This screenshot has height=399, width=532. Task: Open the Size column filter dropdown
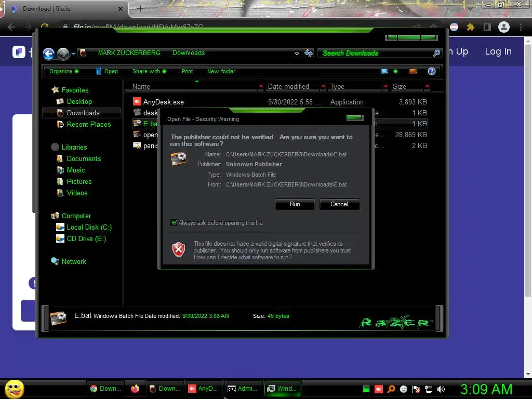click(427, 87)
